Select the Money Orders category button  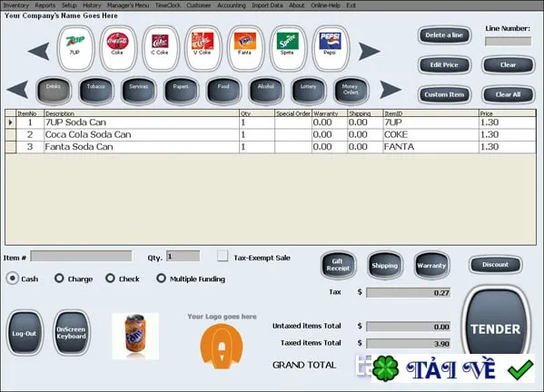351,91
